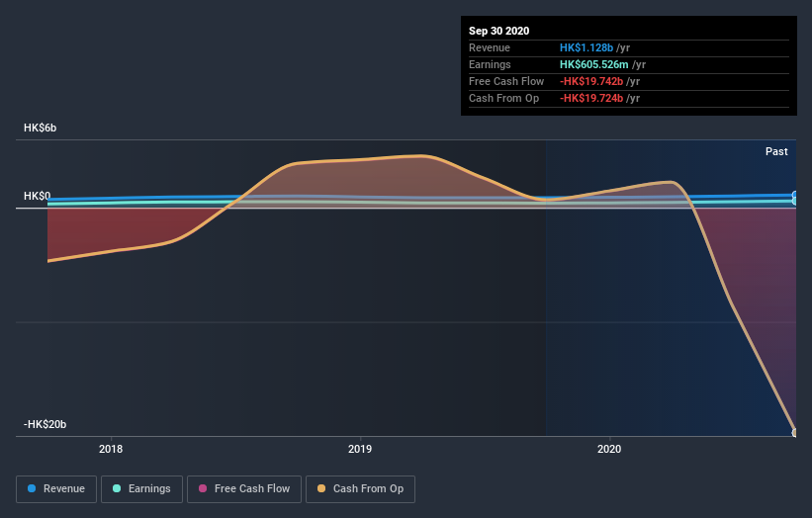Toggle the Free Cash Flow legend button

(x=244, y=489)
